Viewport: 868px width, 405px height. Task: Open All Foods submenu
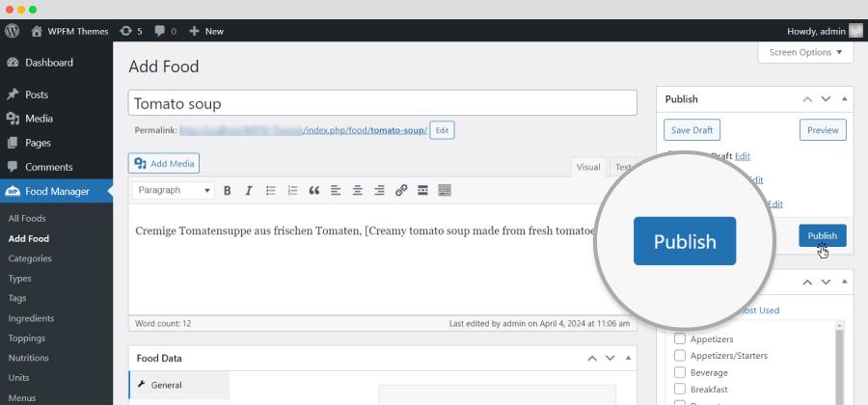tap(27, 219)
